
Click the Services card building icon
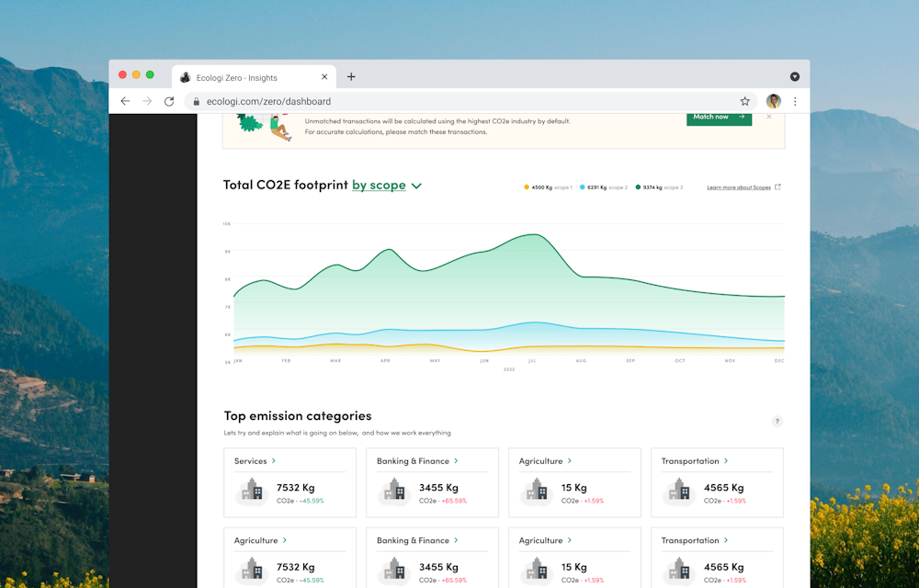(252, 492)
